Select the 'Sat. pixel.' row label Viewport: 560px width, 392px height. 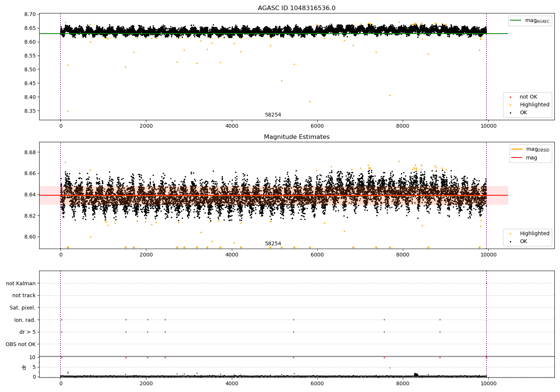point(22,308)
